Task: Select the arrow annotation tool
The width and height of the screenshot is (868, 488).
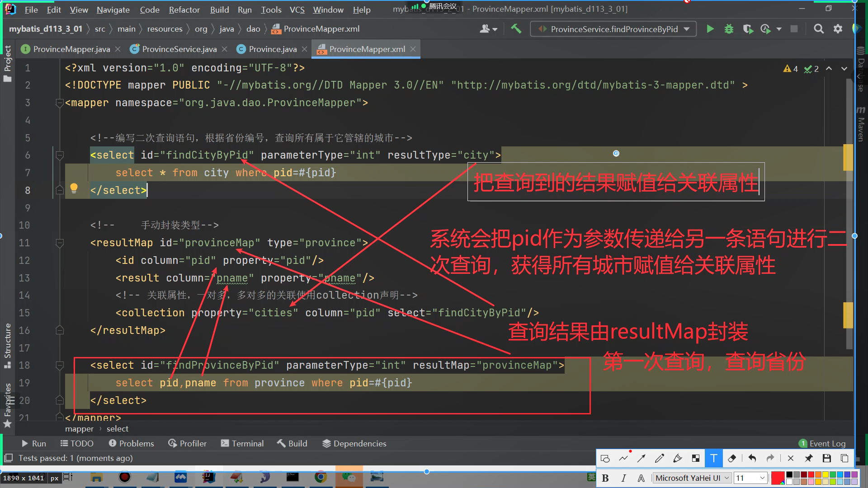Action: (641, 458)
